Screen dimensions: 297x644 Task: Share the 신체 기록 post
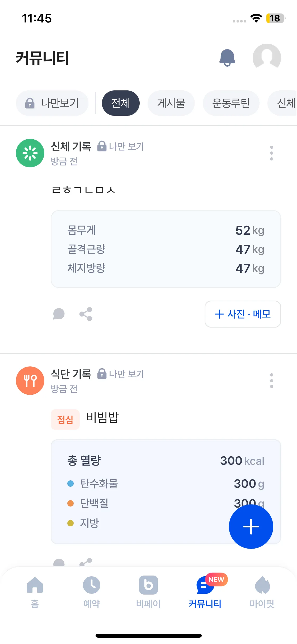[86, 314]
